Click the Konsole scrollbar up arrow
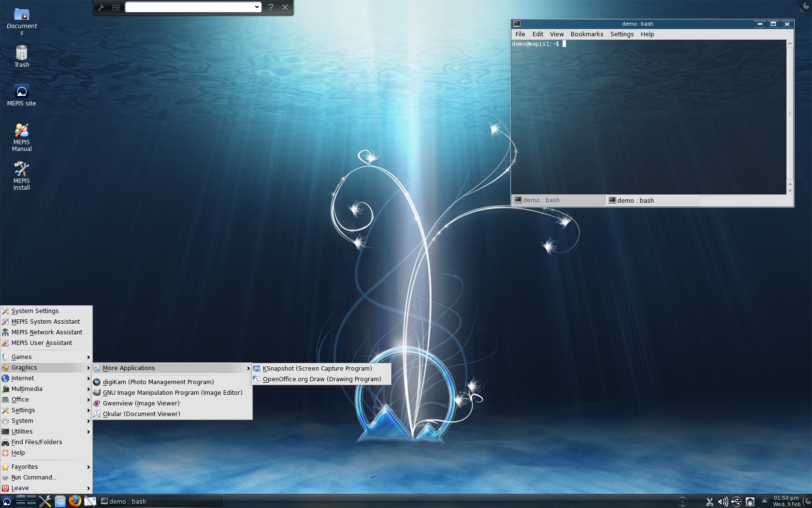Screen dimensions: 812x508 coord(790,44)
